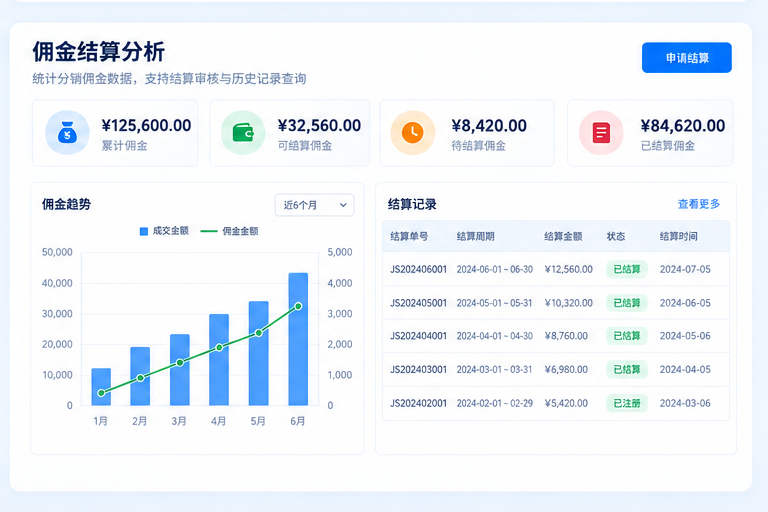Click the 2024-03-06 settlement date
The height and width of the screenshot is (512, 768).
[685, 403]
